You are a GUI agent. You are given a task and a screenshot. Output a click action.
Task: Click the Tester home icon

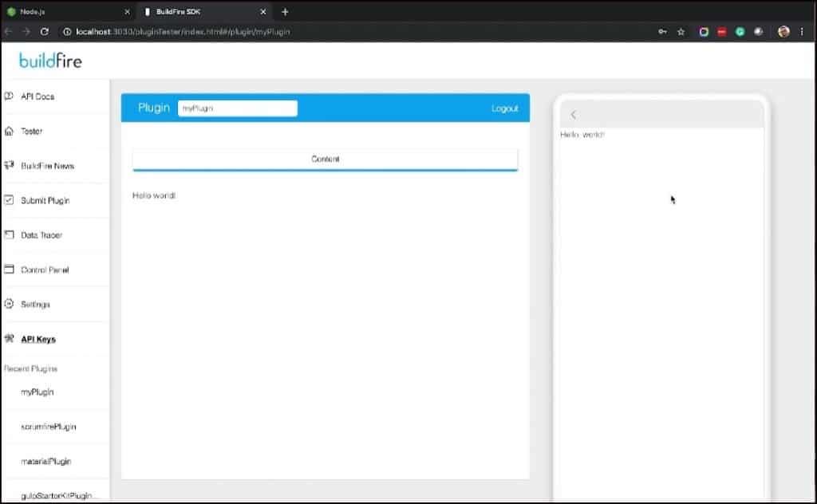9,132
